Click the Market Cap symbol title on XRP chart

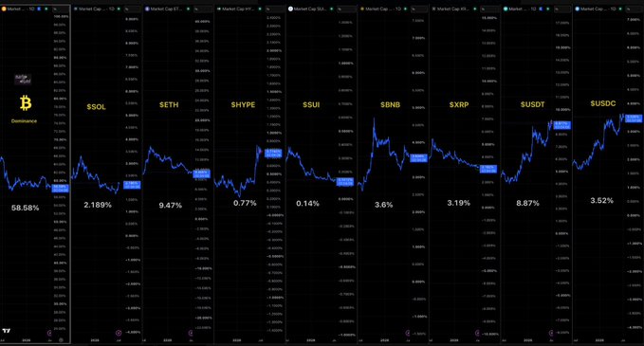pos(452,9)
